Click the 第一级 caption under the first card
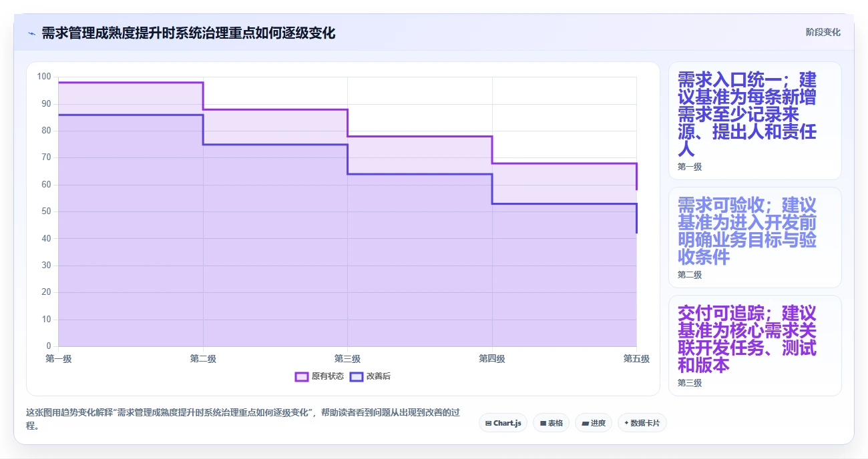Viewport: 868px width, 459px height. [690, 167]
